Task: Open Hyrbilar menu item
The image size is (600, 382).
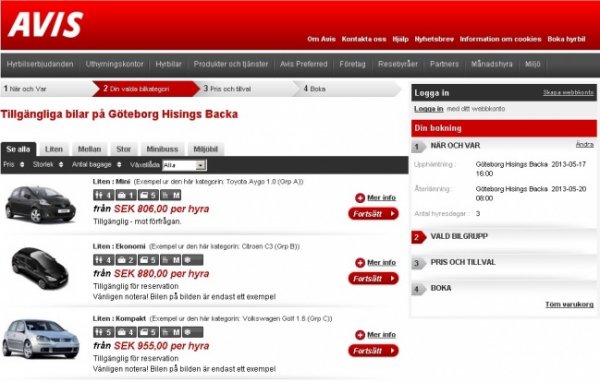Action: click(168, 64)
